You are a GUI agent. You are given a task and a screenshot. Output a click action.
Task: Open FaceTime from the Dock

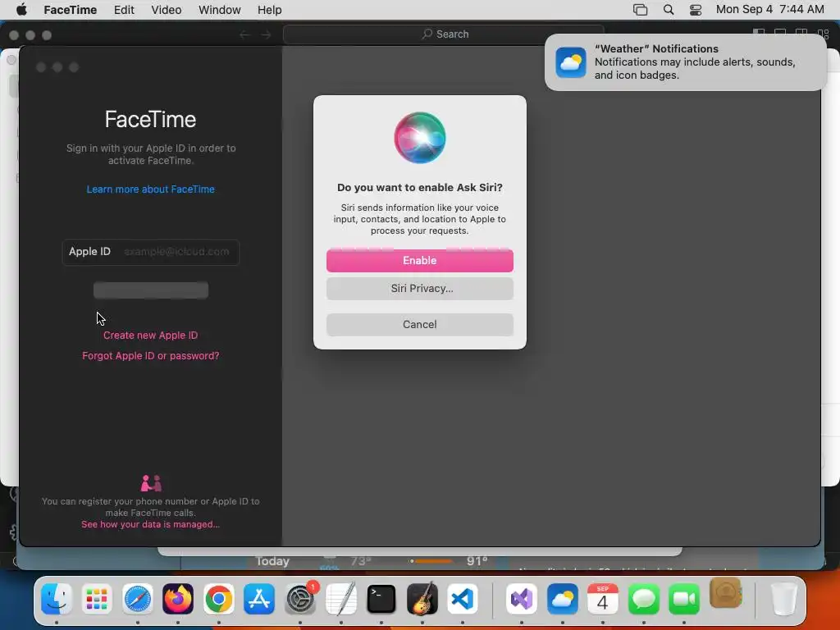[x=684, y=599]
